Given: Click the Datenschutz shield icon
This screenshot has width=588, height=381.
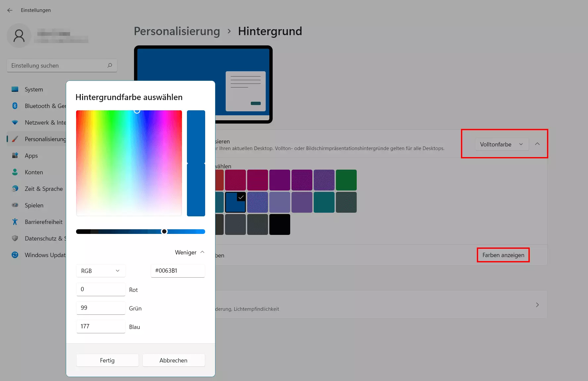Looking at the screenshot, I should point(15,238).
